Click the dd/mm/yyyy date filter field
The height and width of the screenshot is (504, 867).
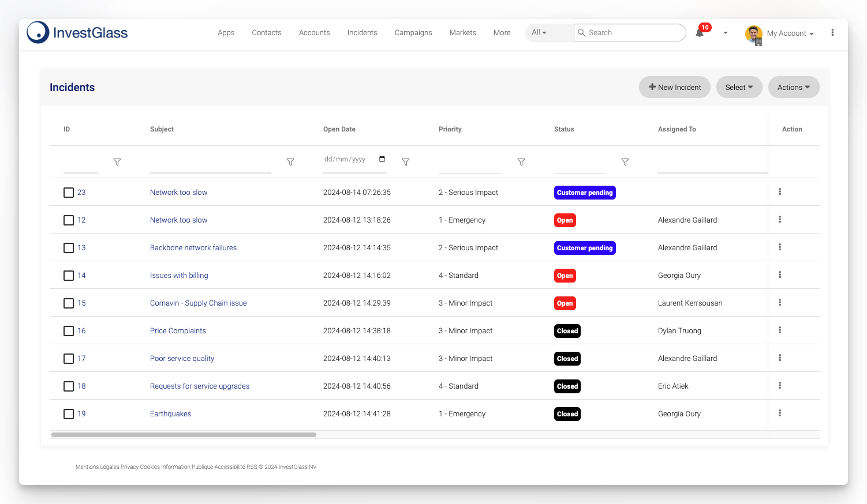(x=346, y=160)
